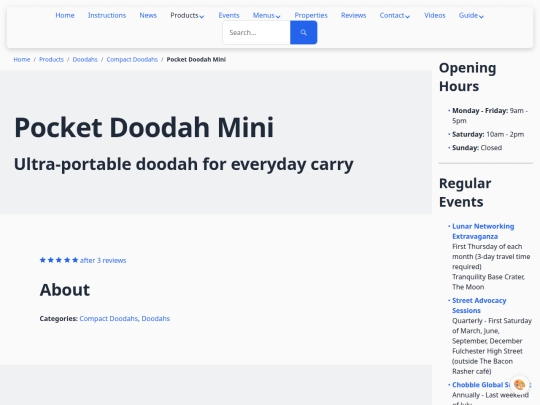Open the Lunar Networking Extravaganza event
This screenshot has width=540, height=405.
click(x=483, y=231)
